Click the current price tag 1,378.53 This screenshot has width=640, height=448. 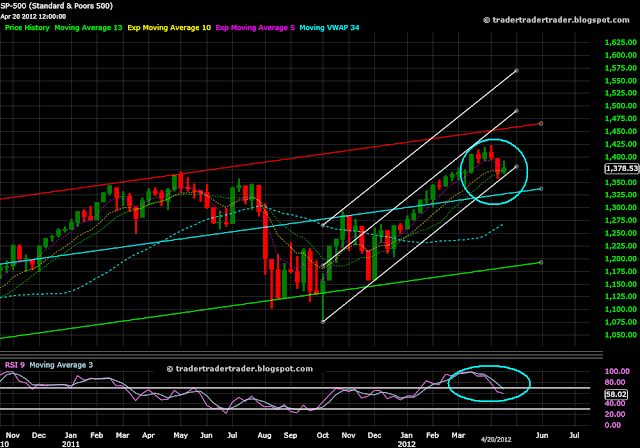[621, 169]
